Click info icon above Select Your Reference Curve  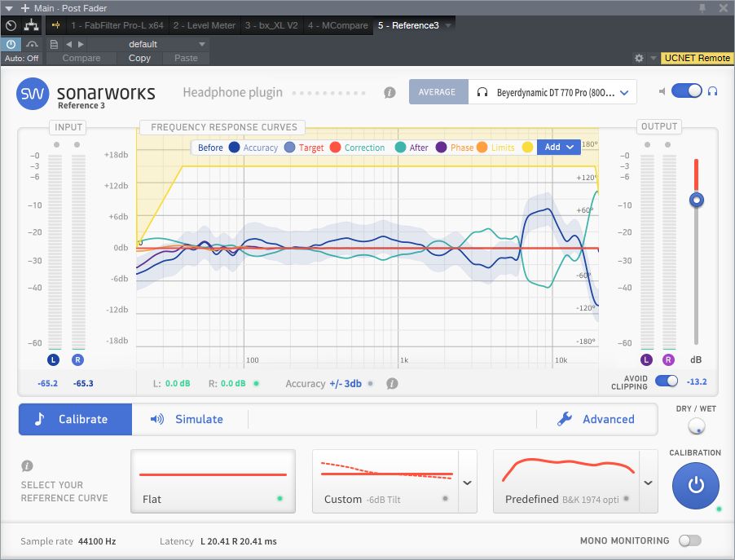pyautogui.click(x=27, y=465)
